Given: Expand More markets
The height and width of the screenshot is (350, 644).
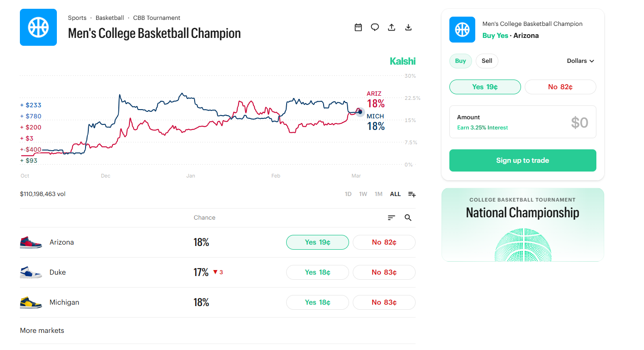Looking at the screenshot, I should coord(42,331).
